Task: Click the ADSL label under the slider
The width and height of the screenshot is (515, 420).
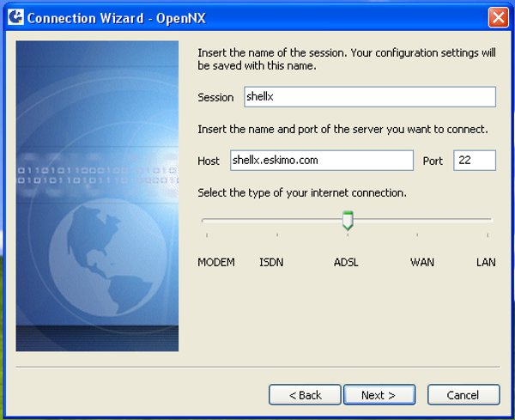Action: (346, 262)
